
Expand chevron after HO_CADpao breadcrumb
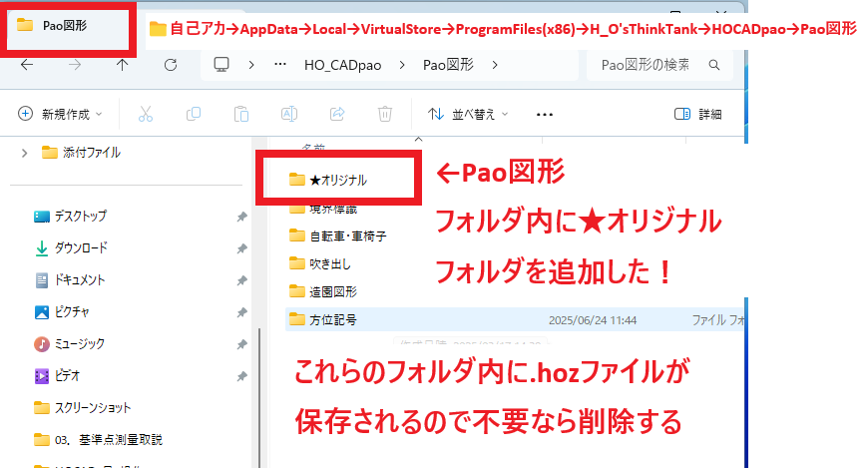402,65
